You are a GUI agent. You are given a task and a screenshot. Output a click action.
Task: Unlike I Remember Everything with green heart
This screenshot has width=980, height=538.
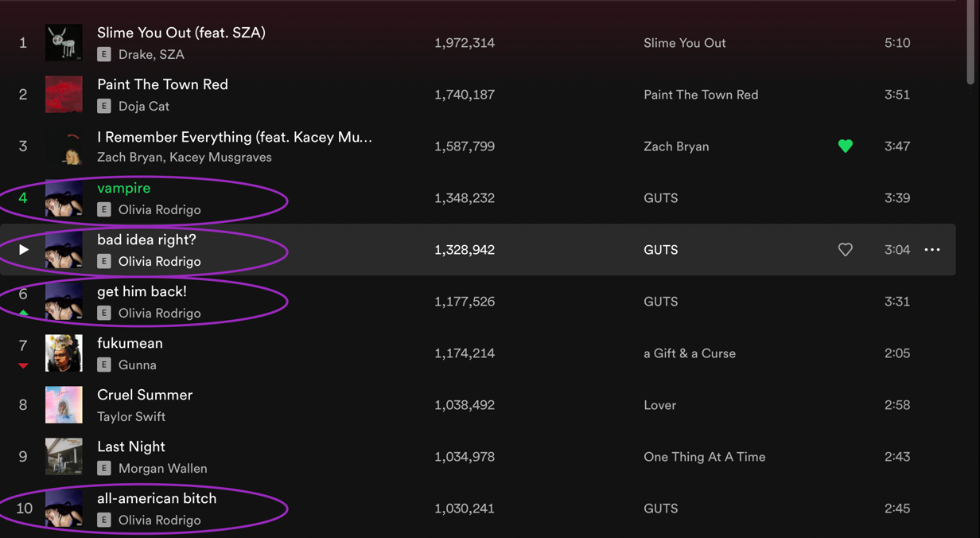click(845, 146)
